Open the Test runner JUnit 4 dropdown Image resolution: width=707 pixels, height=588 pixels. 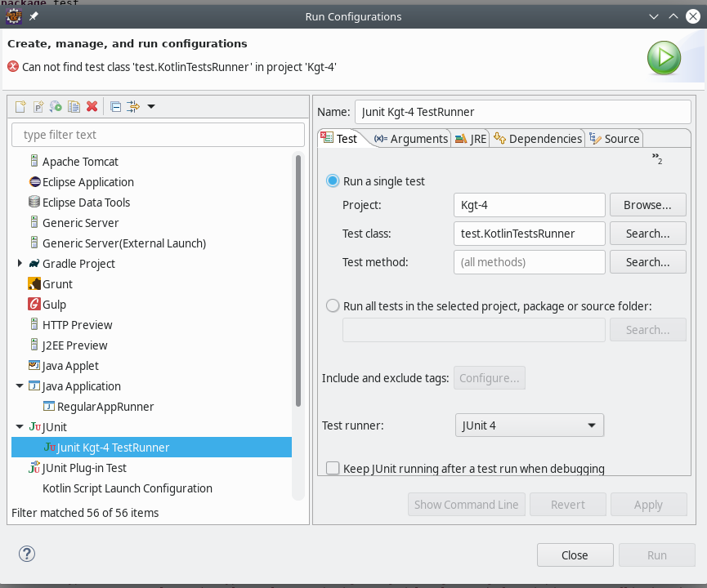coord(530,425)
